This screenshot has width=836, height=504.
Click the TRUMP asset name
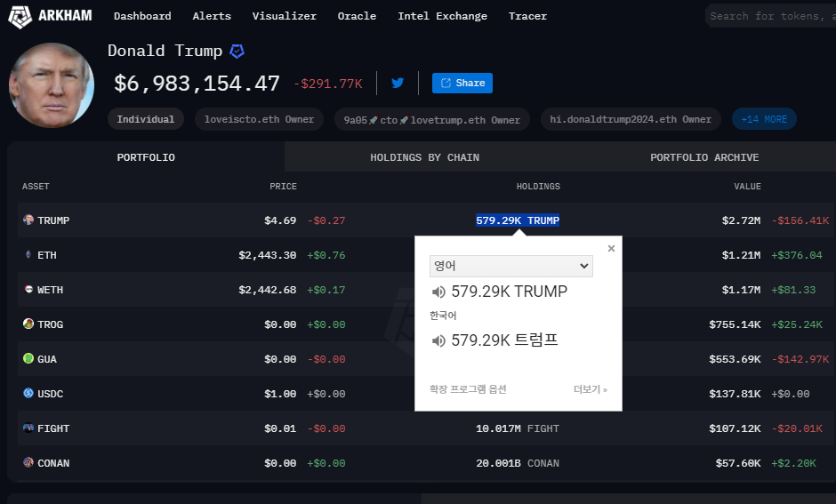(53, 220)
